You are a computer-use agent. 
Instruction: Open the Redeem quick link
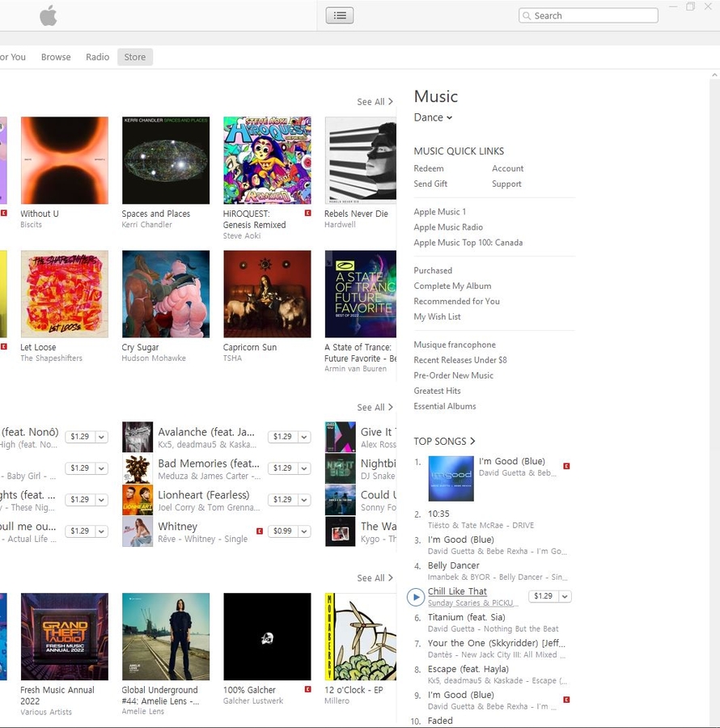tap(429, 168)
